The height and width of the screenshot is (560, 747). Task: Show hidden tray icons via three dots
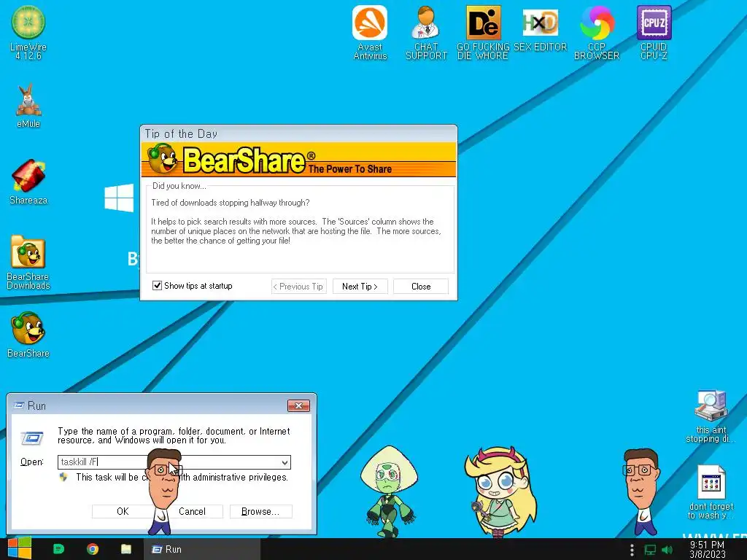click(x=632, y=550)
